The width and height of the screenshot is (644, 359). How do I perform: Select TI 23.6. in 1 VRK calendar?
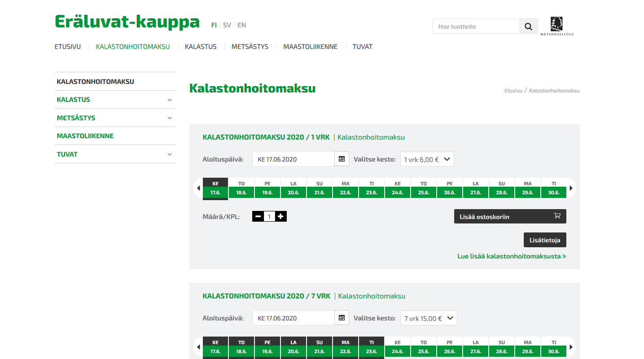pos(372,188)
